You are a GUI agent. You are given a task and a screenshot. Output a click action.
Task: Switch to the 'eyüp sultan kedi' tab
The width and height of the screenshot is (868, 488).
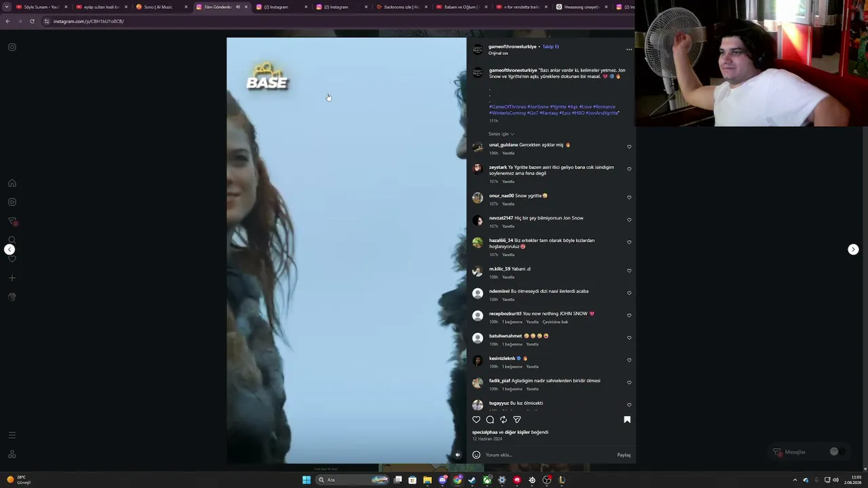(x=101, y=7)
